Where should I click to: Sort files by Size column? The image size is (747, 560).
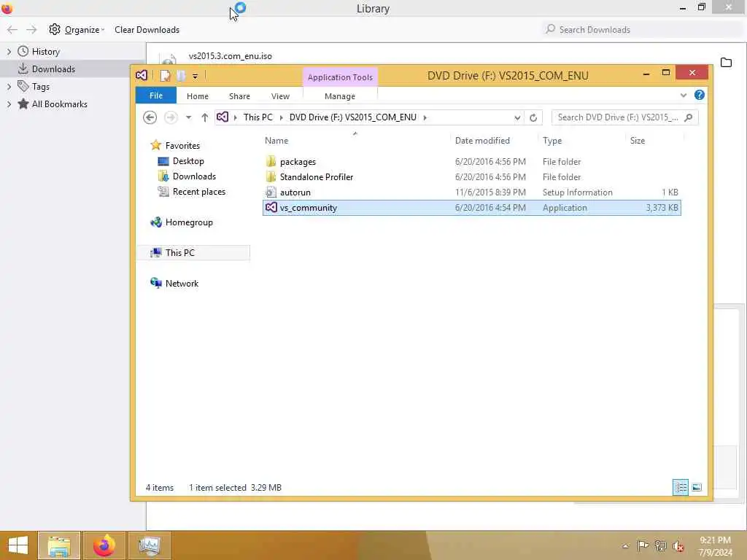click(637, 141)
